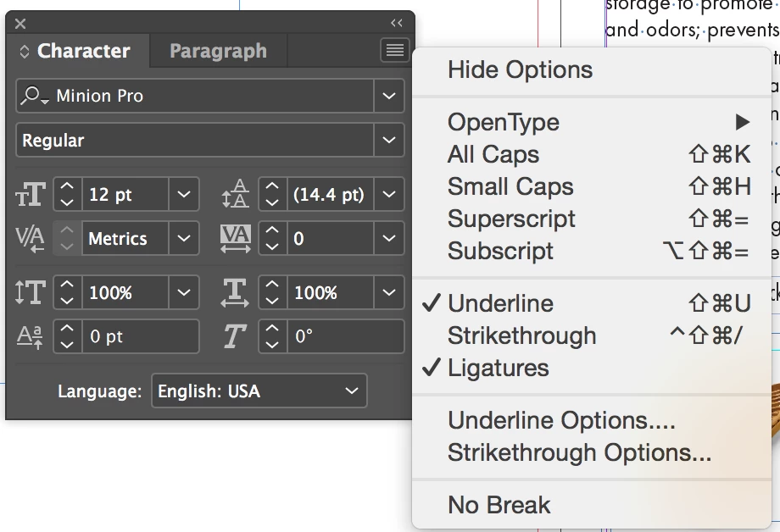
Task: Open the OpenType submenu
Action: (x=592, y=122)
